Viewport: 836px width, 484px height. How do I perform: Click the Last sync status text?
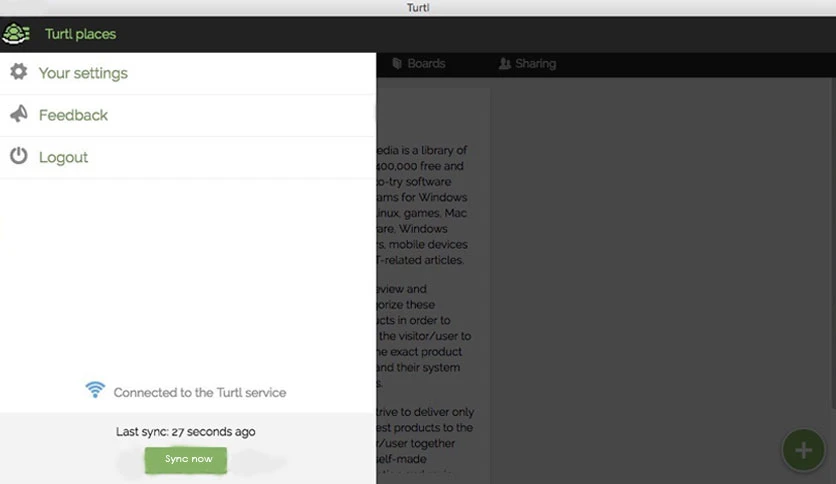pos(186,432)
